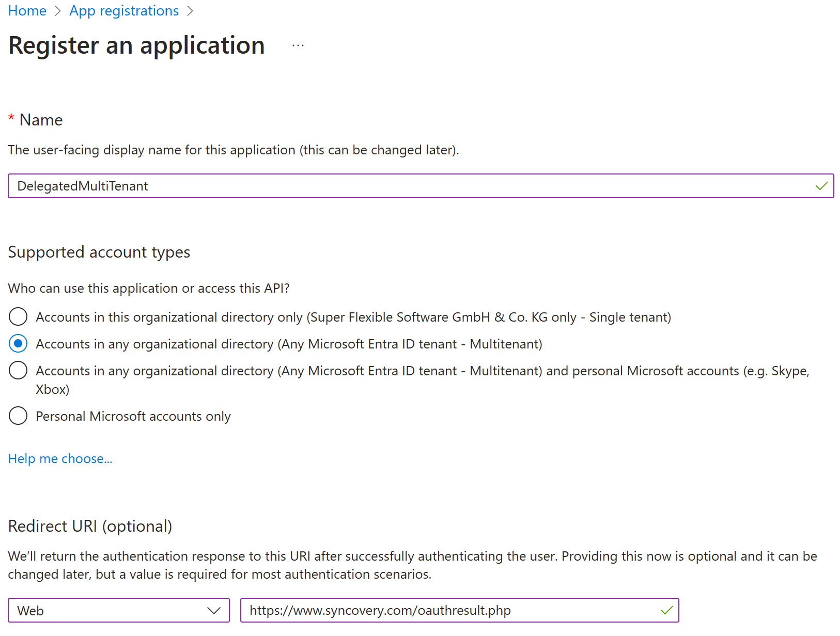Image resolution: width=840 pixels, height=636 pixels.
Task: Click the ellipsis next to page title
Action: [298, 45]
